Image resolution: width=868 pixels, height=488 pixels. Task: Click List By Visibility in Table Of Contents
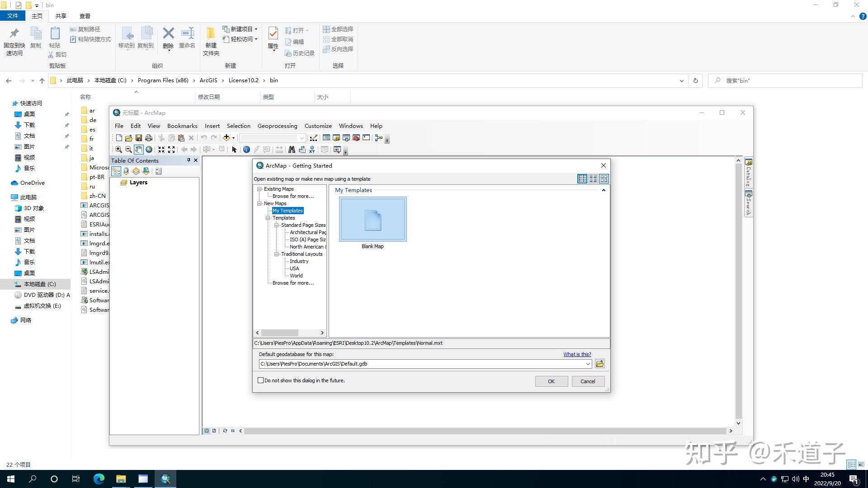pos(136,171)
